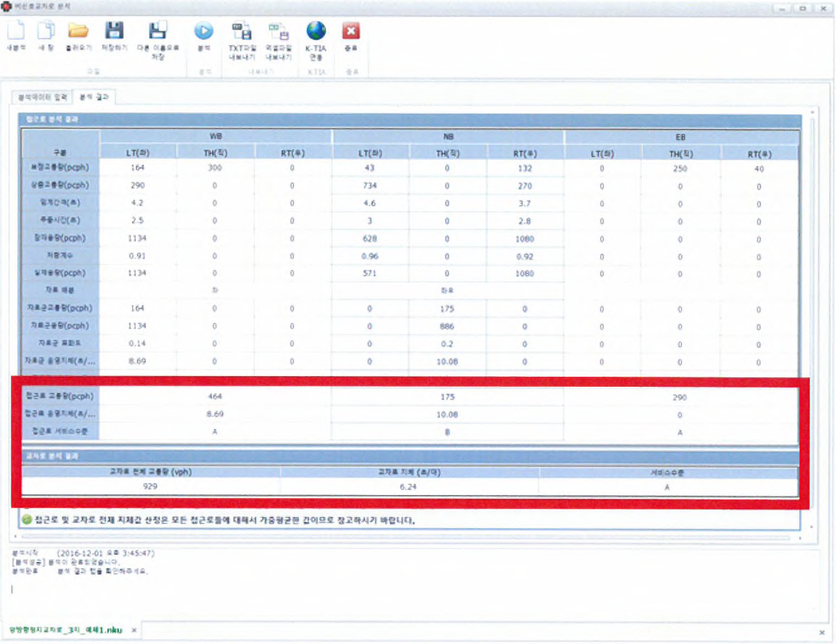Select the cell showing 0.91
The height and width of the screenshot is (644, 836).
[137, 255]
